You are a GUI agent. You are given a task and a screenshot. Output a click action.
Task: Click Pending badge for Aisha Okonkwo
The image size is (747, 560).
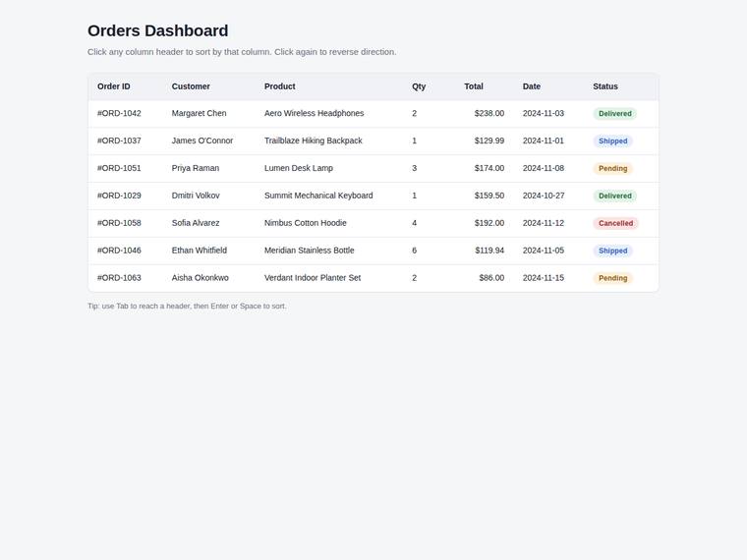[x=612, y=278]
